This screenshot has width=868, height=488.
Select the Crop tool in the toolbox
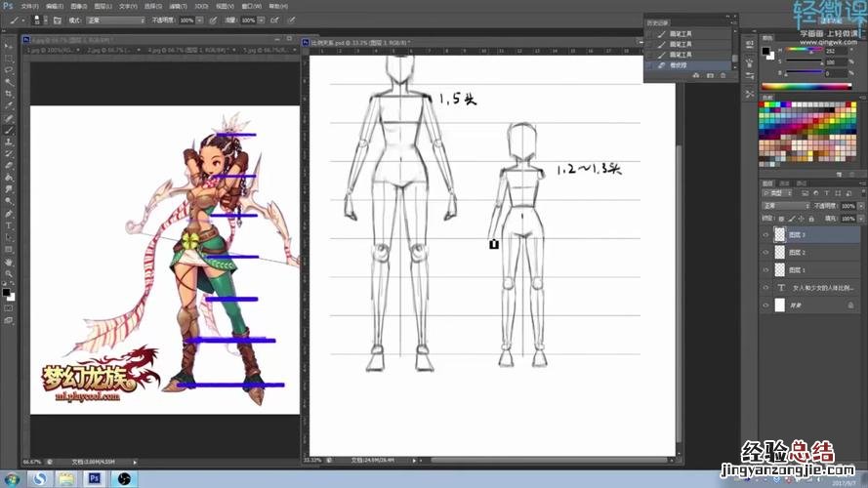click(x=9, y=94)
